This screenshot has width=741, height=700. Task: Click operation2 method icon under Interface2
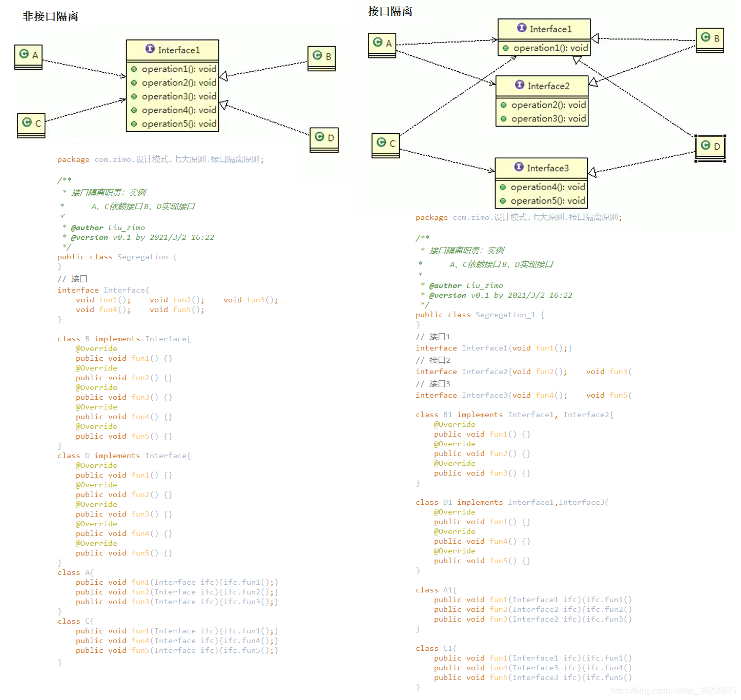[x=504, y=105]
